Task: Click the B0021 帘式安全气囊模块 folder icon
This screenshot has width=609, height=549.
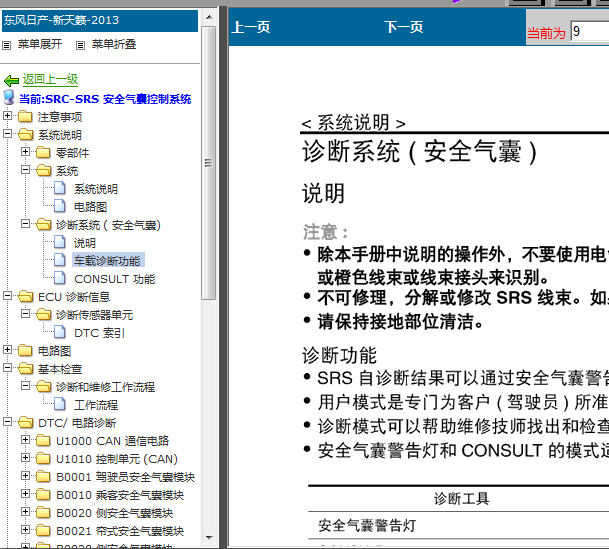Action: pos(43,530)
